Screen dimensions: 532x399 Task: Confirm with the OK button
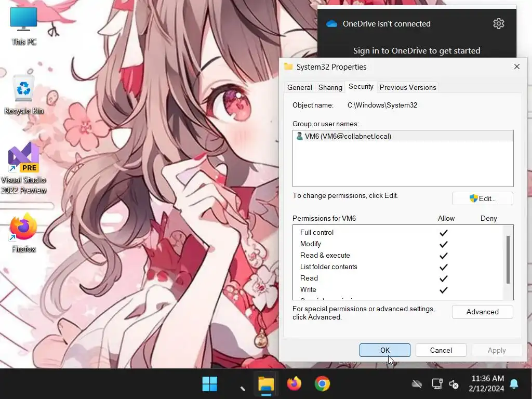pos(385,350)
